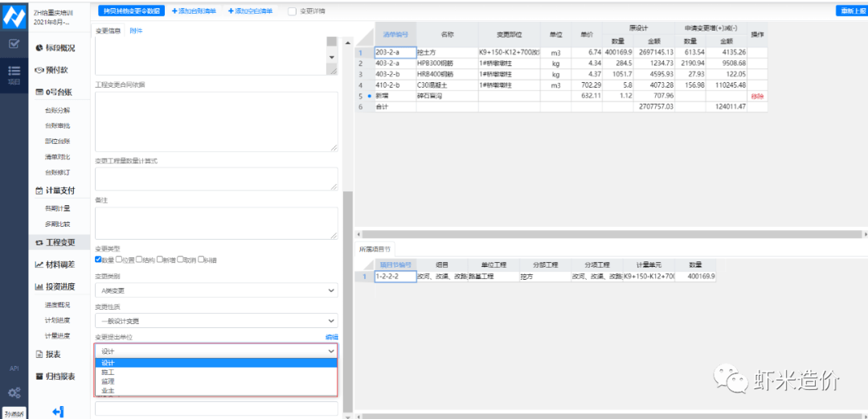Open the 一般设计变更 nature dropdown

215,320
